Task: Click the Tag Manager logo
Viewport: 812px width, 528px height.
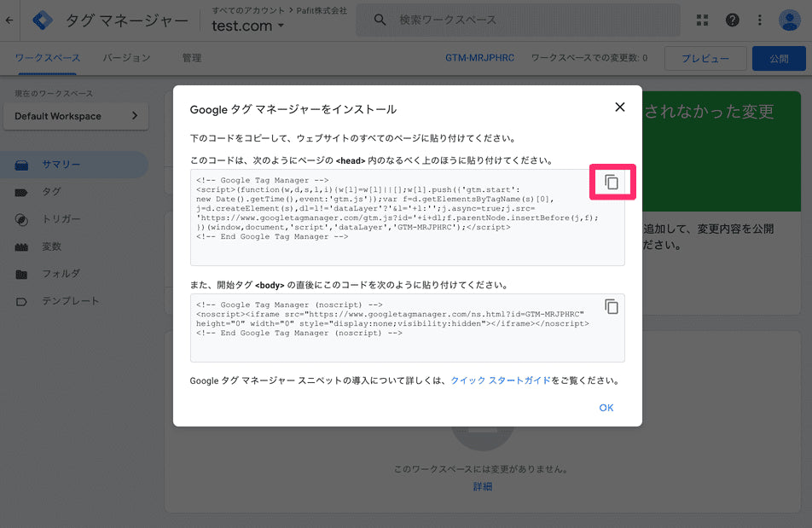Action: [x=43, y=20]
